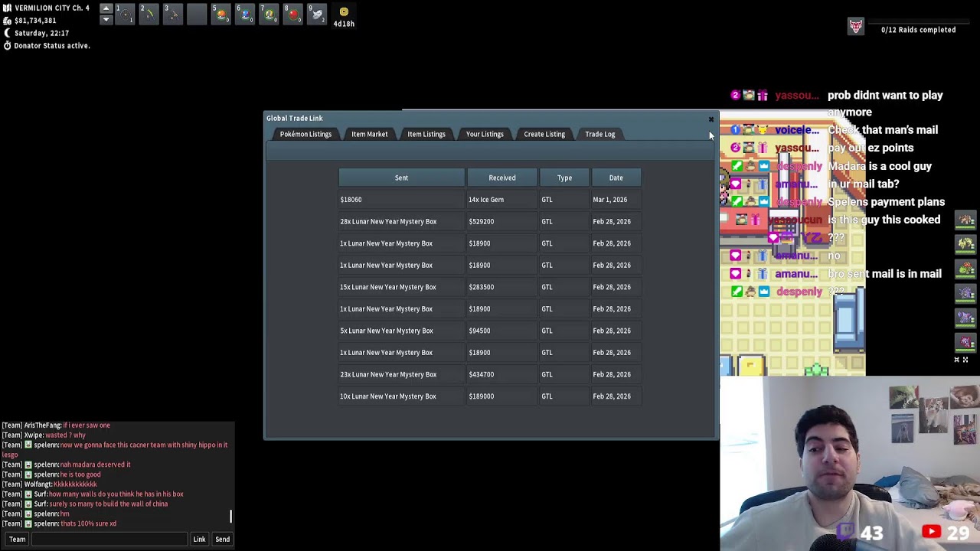980x551 pixels.
Task: Sort trade log by the Date column
Action: pos(616,178)
